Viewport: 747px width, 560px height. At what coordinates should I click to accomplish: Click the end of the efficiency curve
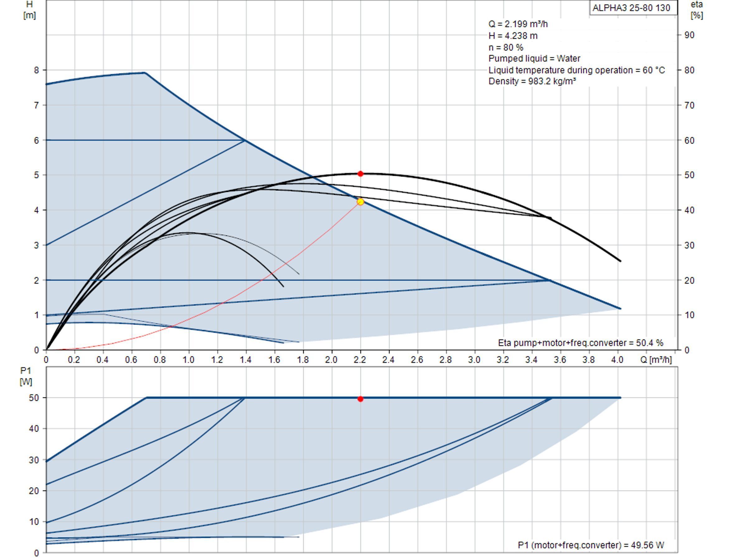pos(620,261)
